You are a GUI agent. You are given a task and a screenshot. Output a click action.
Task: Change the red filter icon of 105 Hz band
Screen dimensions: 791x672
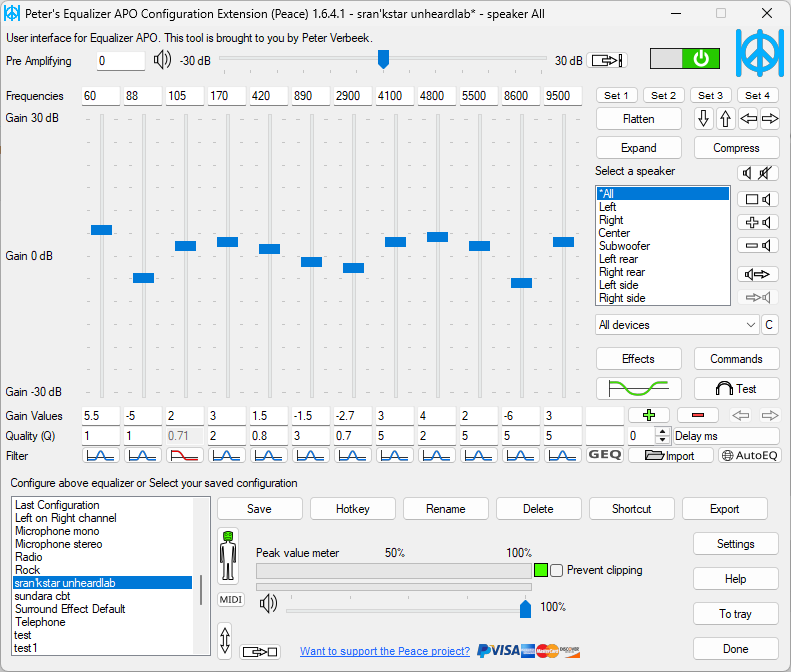point(185,456)
